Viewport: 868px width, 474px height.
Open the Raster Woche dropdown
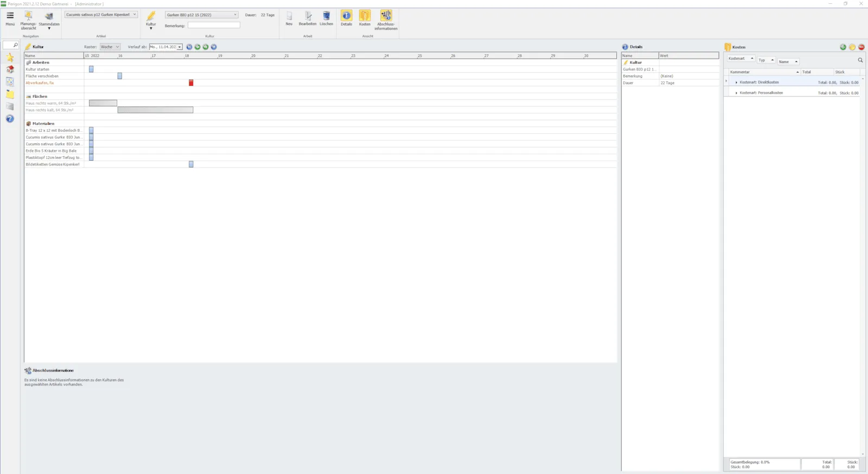pyautogui.click(x=110, y=47)
